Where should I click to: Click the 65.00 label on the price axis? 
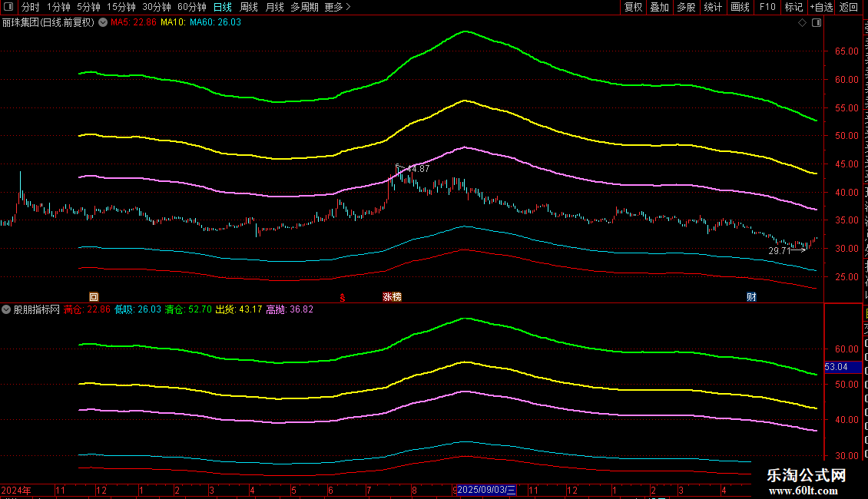(x=846, y=51)
